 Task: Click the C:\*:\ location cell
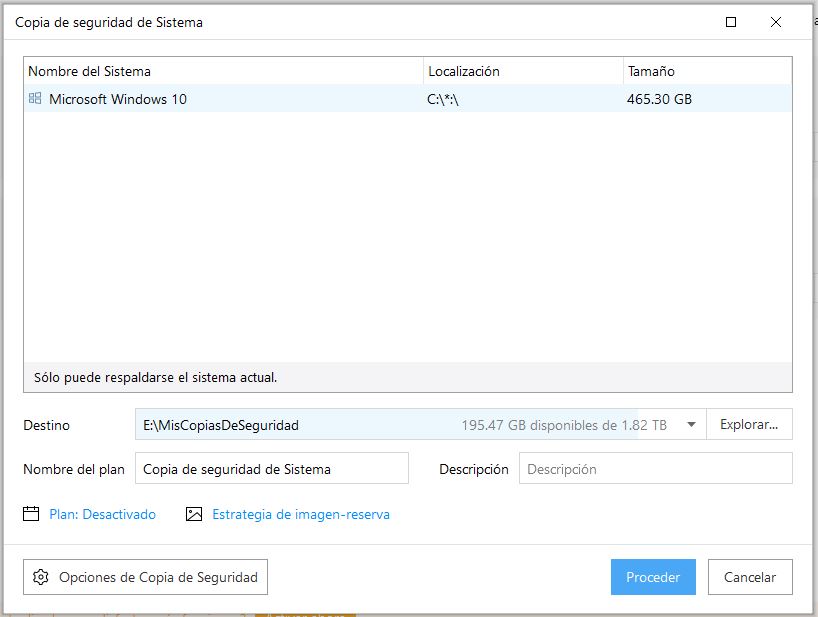tap(443, 99)
